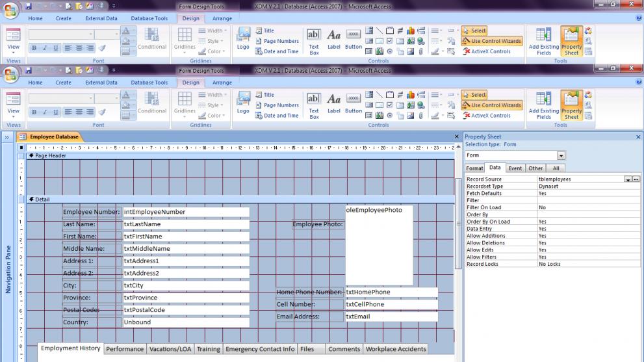Screen dimensions: 644x362
Task: Open gridline Style dropdown in front window ribbon
Action: click(211, 105)
